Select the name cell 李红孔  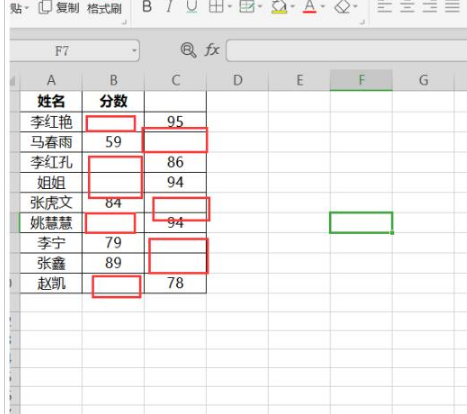pyautogui.click(x=51, y=162)
